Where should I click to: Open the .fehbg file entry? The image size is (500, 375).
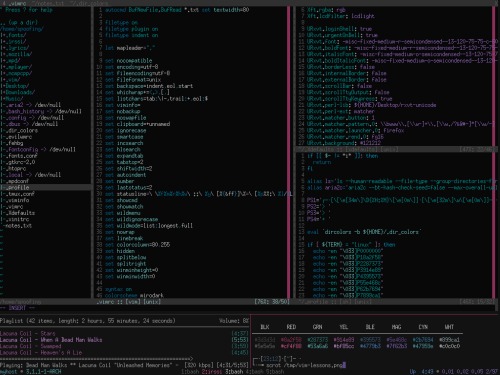coord(15,143)
